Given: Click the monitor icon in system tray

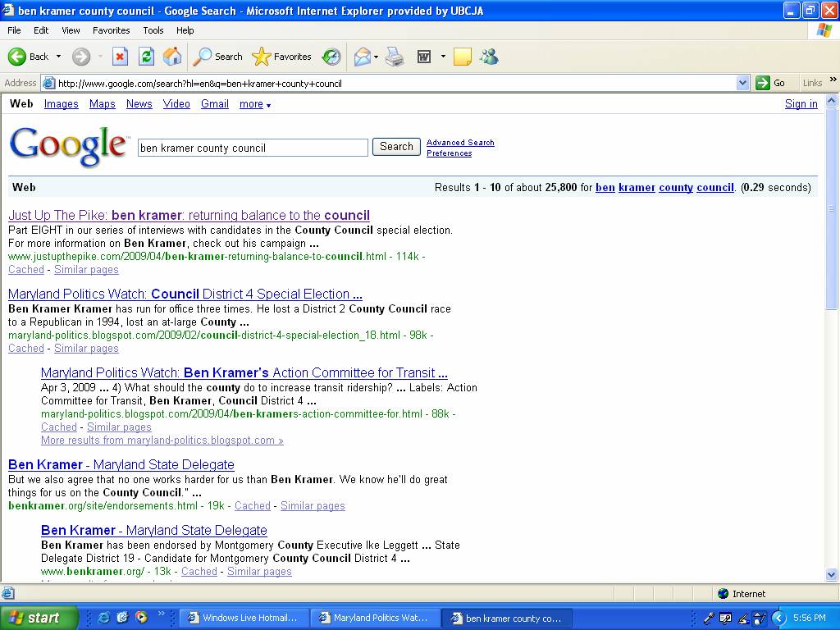Looking at the screenshot, I should [x=725, y=619].
